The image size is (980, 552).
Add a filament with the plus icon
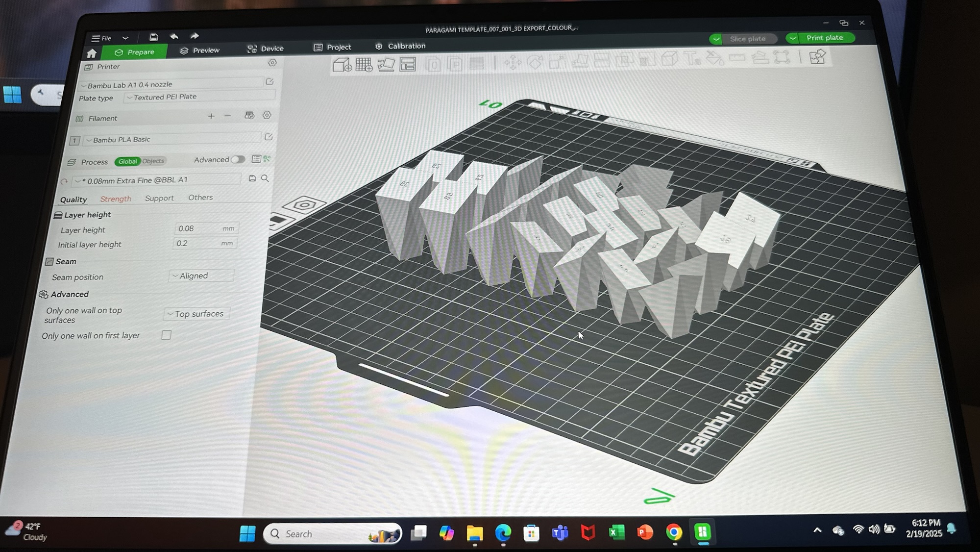(x=211, y=116)
